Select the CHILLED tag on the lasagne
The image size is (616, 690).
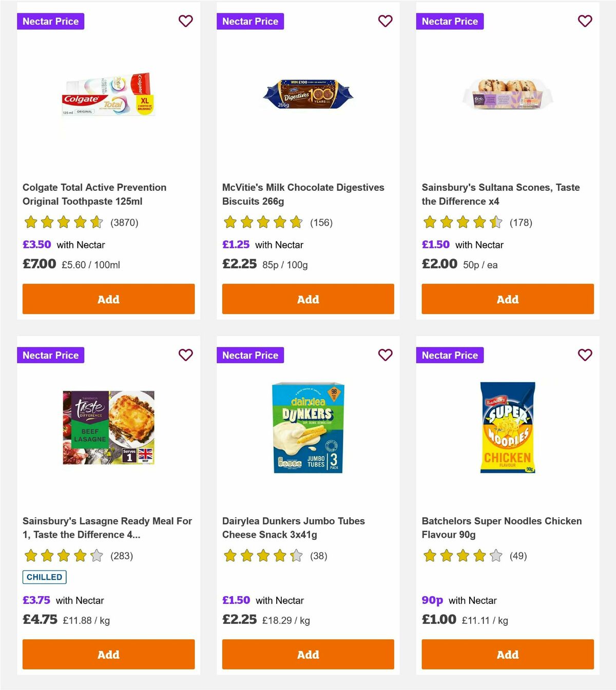44,577
